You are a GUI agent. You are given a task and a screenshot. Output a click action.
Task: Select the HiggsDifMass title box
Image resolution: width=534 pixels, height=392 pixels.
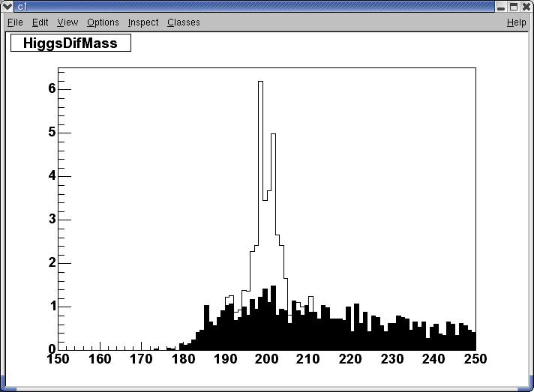tap(70, 43)
